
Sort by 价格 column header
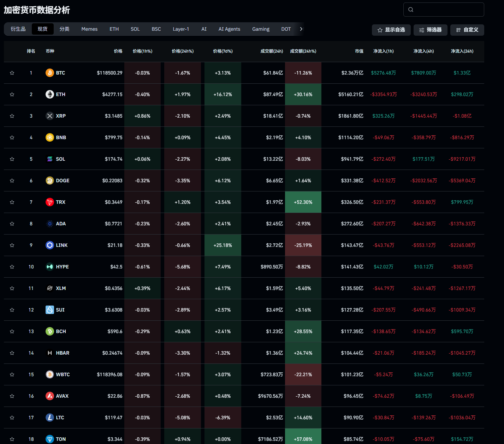click(118, 51)
